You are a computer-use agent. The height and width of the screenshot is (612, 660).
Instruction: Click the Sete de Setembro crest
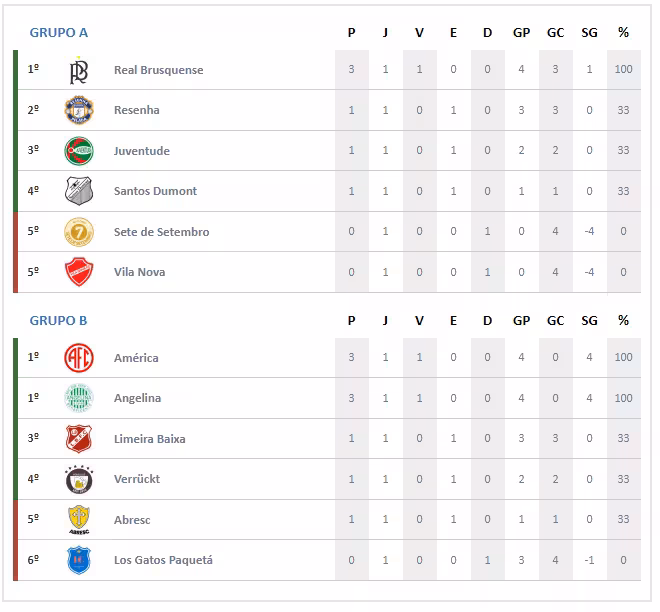[x=78, y=232]
